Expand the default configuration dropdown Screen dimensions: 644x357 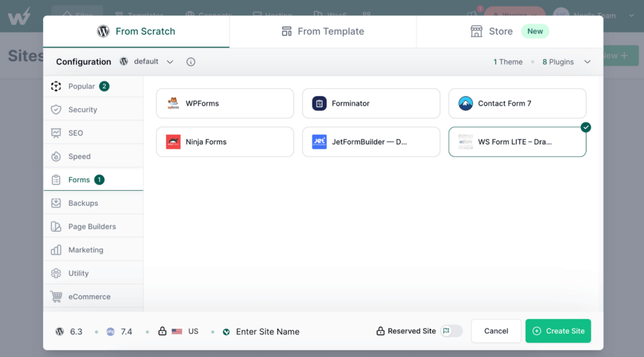point(147,62)
